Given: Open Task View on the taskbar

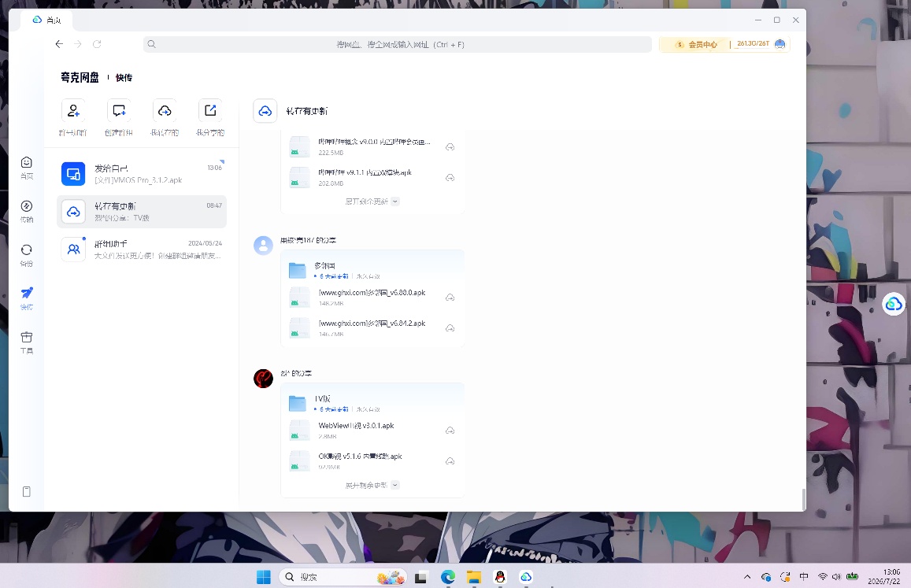Looking at the screenshot, I should point(421,577).
